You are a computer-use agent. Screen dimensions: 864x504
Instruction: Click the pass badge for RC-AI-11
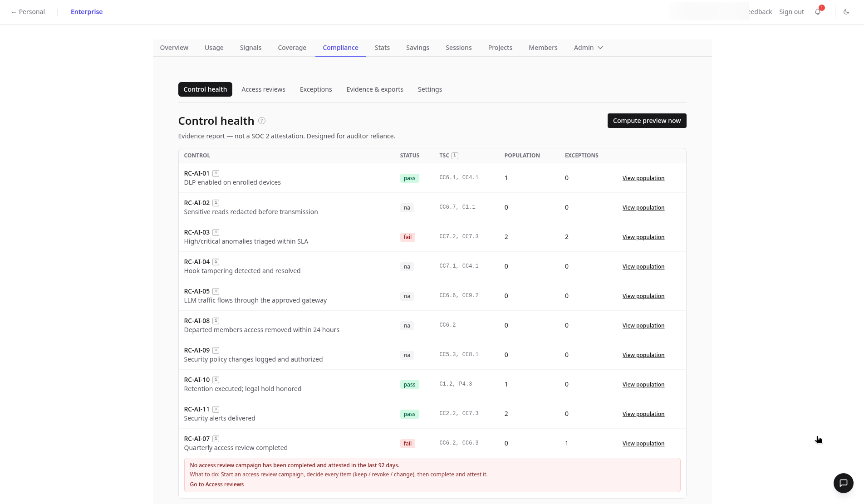click(409, 414)
